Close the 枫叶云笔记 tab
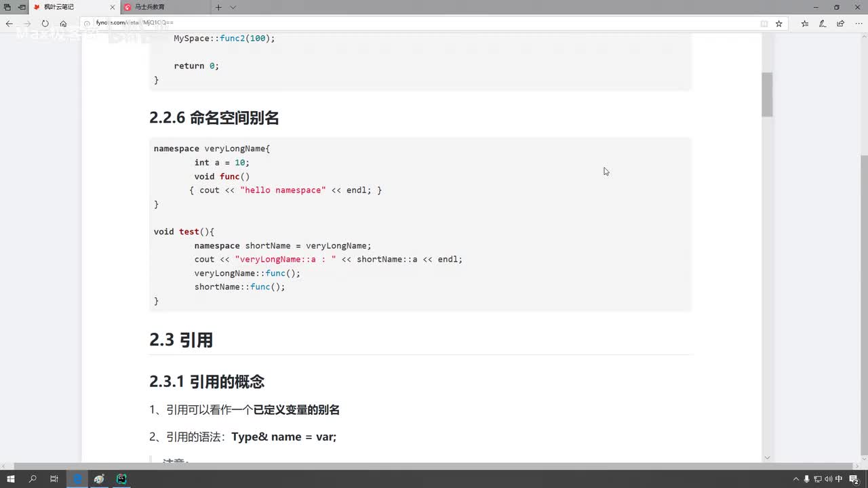 tap(113, 7)
